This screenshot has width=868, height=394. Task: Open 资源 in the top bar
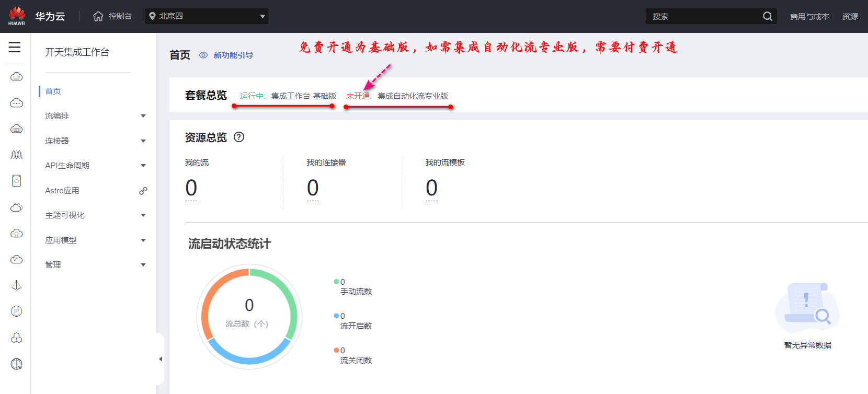click(x=850, y=17)
